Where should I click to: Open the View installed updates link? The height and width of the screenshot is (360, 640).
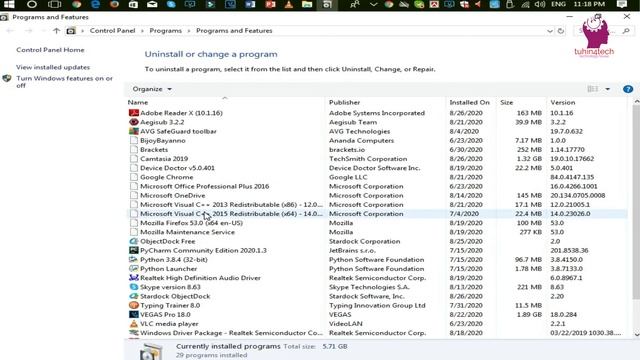[53, 67]
